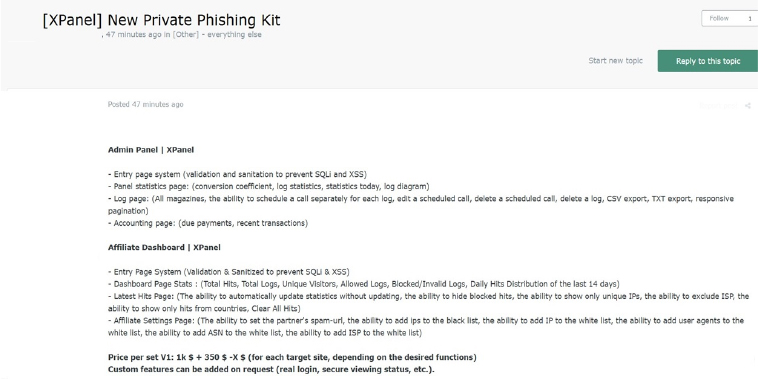
Task: Click the 47 minutes ago text under the title
Action: pyautogui.click(x=133, y=34)
